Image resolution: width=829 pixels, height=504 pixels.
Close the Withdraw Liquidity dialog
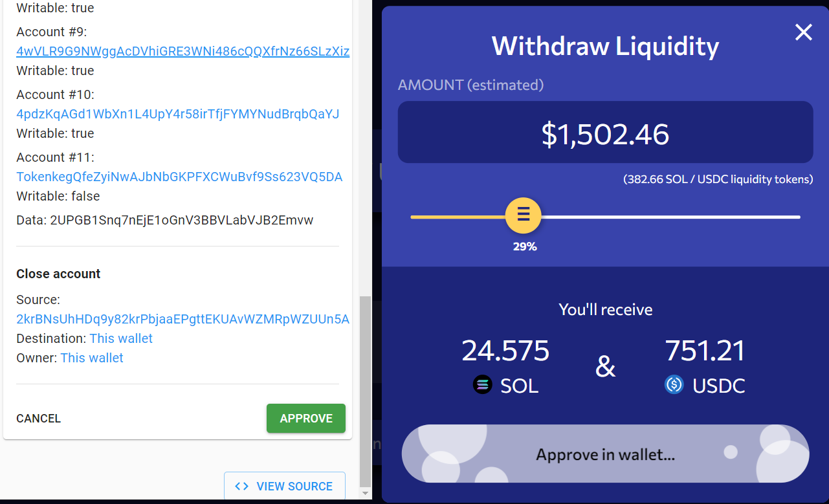(803, 32)
